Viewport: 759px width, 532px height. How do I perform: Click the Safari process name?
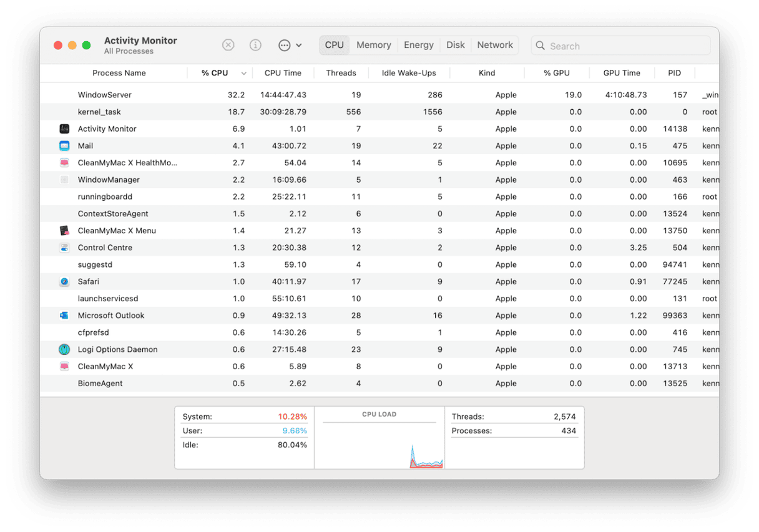pos(89,281)
